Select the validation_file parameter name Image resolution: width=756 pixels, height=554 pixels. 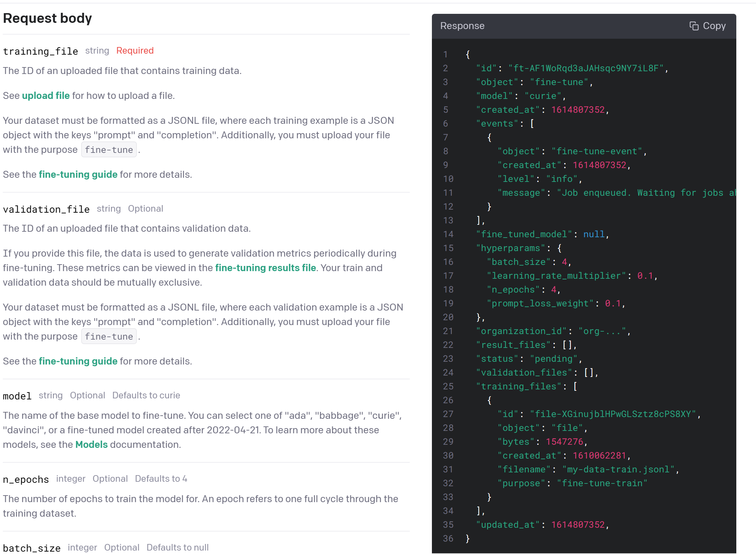[x=46, y=209]
